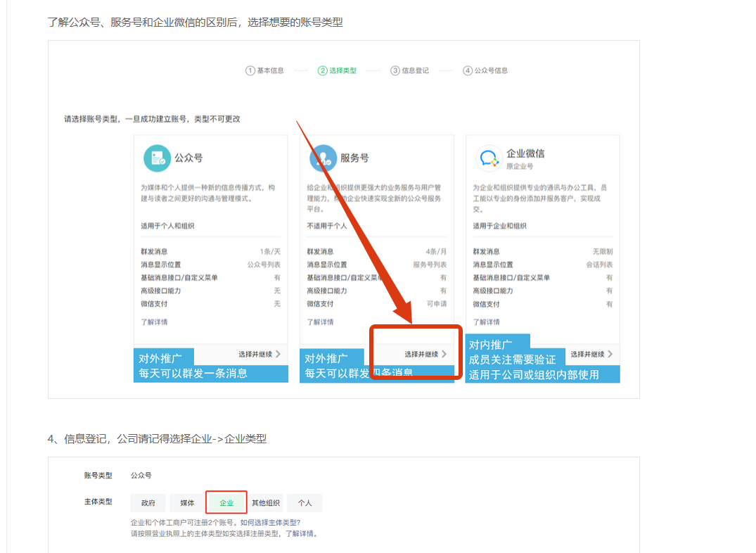Image resolution: width=756 pixels, height=553 pixels.
Task: Click the 4条/月 群发消息 value
Action: [436, 251]
